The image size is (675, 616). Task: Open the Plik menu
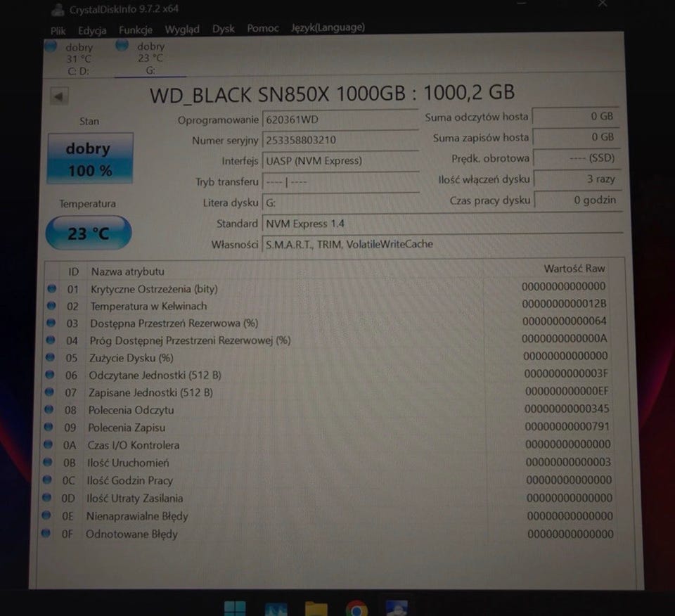coord(58,30)
